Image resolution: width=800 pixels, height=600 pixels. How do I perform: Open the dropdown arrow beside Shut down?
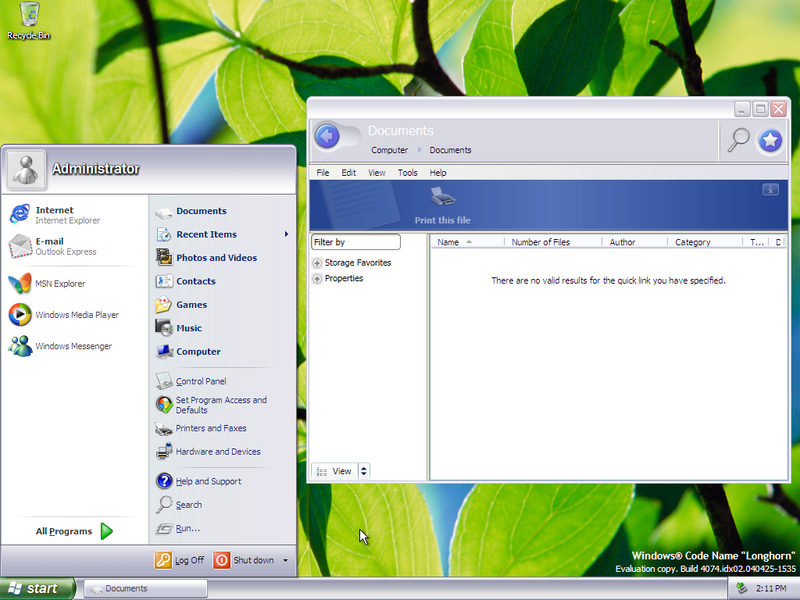click(285, 561)
